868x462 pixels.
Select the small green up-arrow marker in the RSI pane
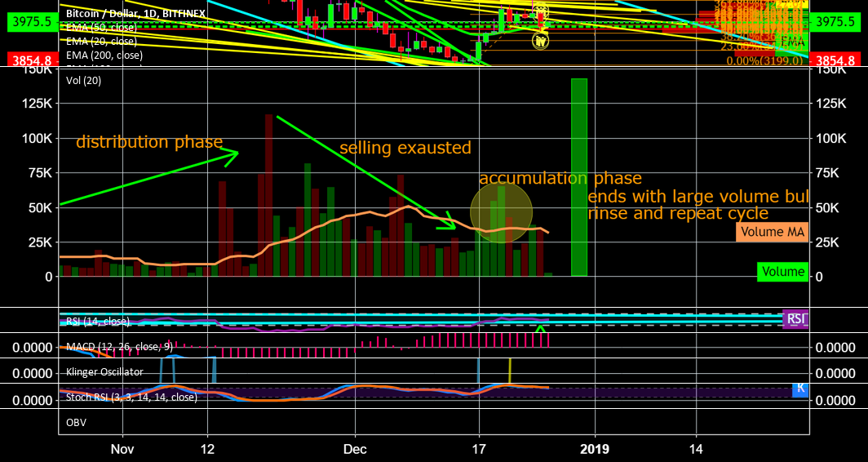pyautogui.click(x=541, y=330)
